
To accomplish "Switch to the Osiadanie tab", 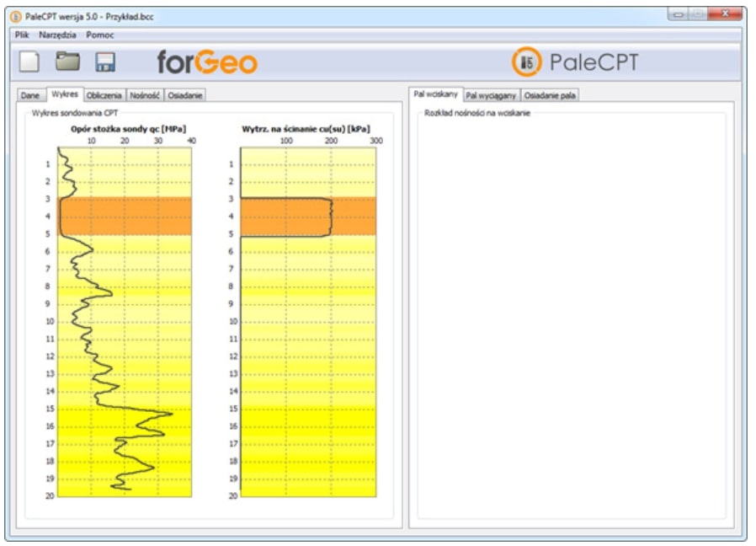I will tap(184, 95).
